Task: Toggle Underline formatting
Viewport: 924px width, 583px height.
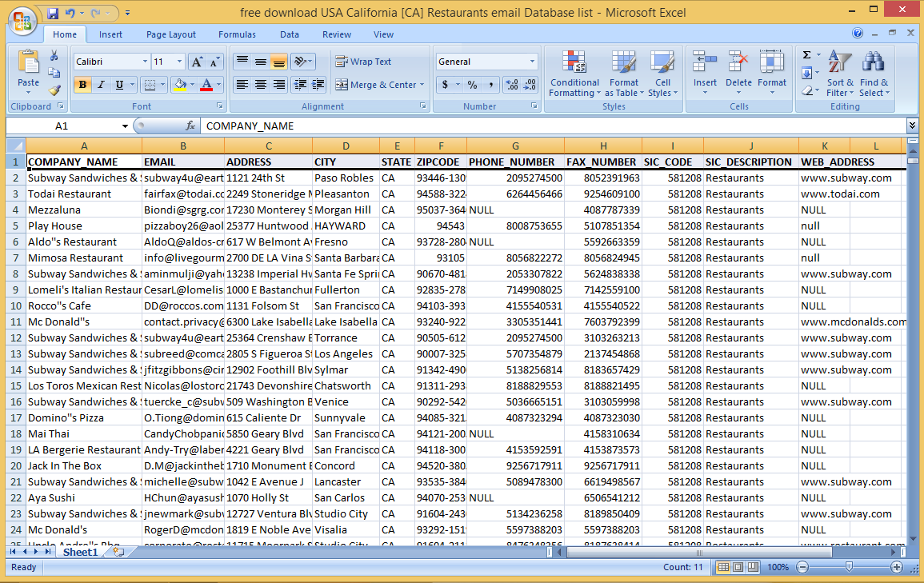Action: pos(120,85)
